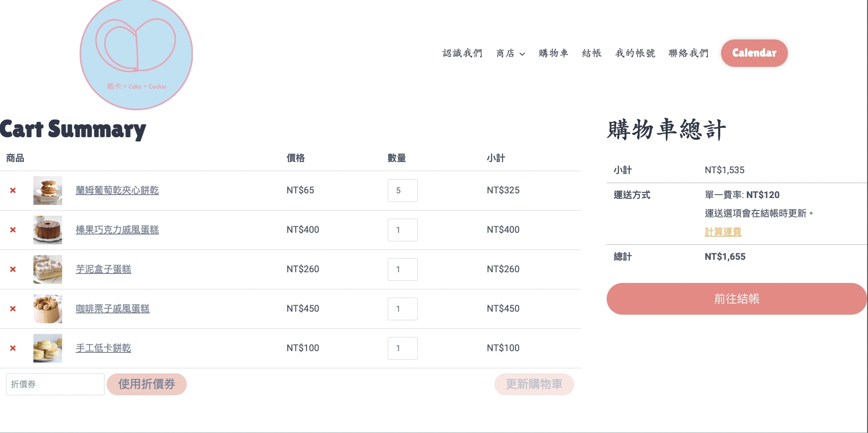The width and height of the screenshot is (868, 433).
Task: Focus the 折價券 coupon code field
Action: [x=55, y=384]
